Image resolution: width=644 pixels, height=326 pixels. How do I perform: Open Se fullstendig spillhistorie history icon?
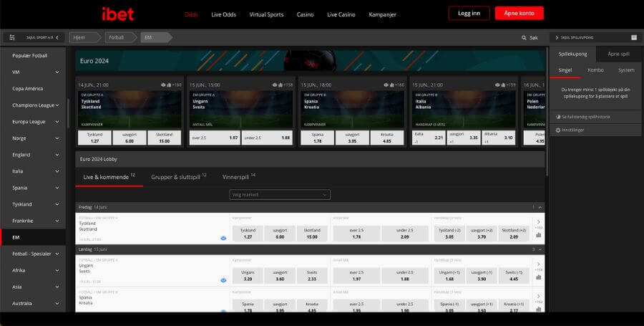[x=558, y=116]
